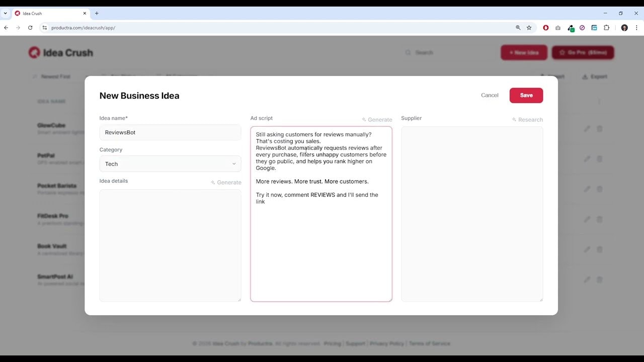The image size is (644, 362).
Task: Click inside the Idea details text area
Action: point(170,245)
